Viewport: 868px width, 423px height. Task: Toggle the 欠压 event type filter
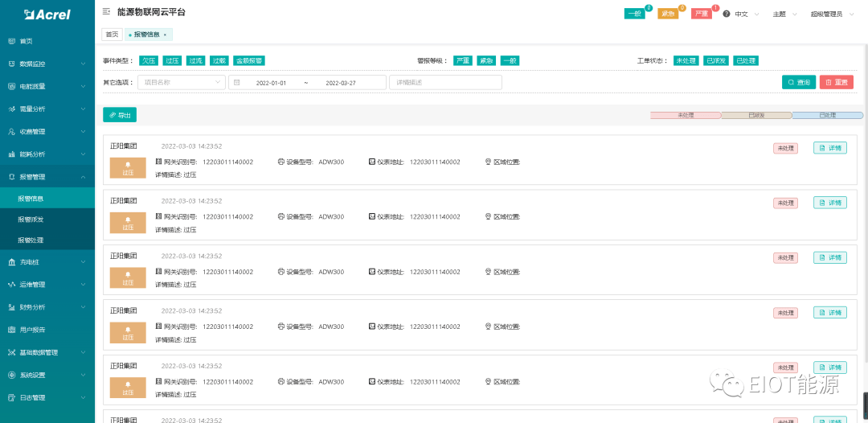[149, 60]
